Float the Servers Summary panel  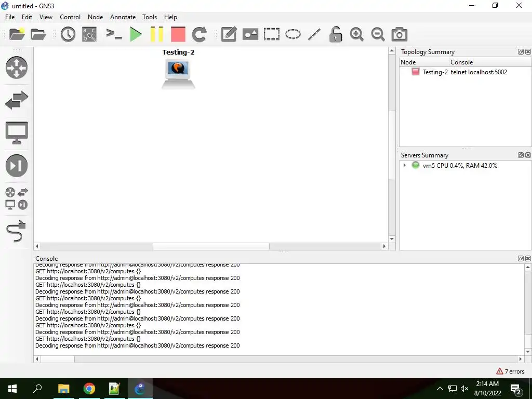(521, 155)
